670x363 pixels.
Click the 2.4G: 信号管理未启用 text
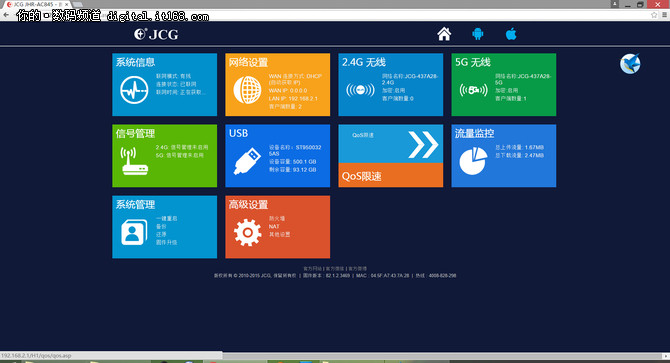click(182, 147)
